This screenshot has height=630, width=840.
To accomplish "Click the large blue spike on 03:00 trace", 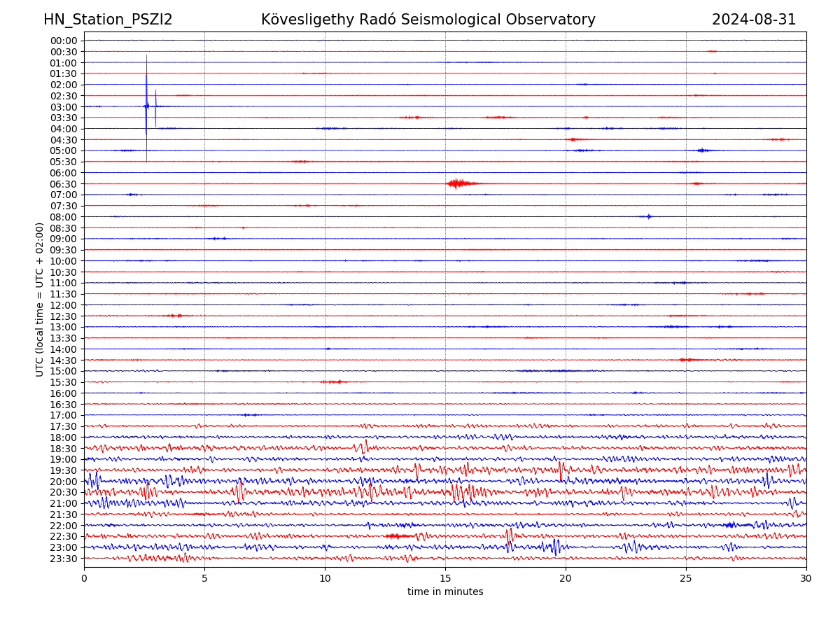I will [x=146, y=105].
